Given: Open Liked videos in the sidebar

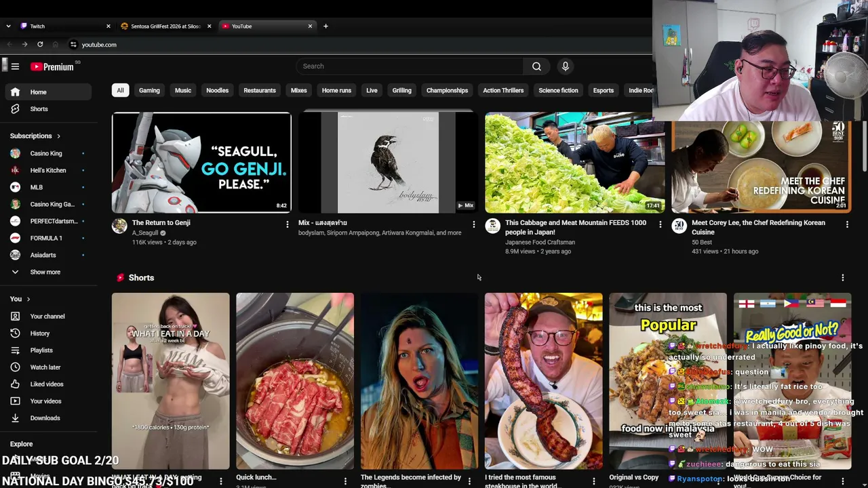Looking at the screenshot, I should point(47,384).
